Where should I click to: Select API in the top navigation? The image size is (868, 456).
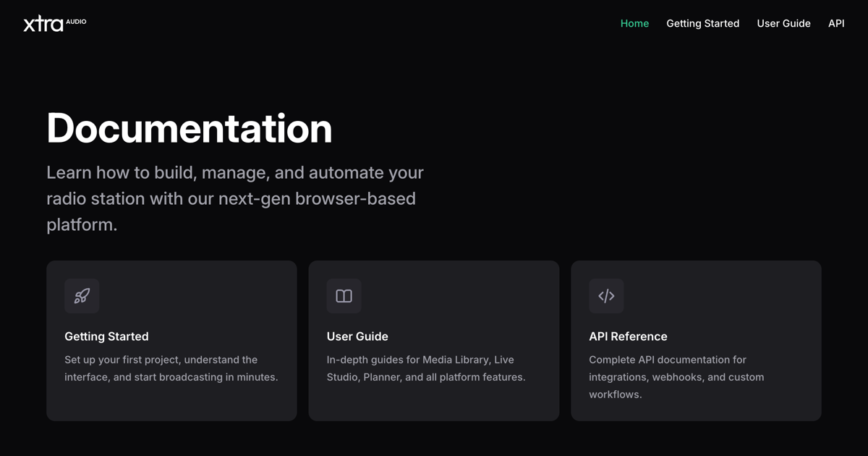(x=836, y=23)
